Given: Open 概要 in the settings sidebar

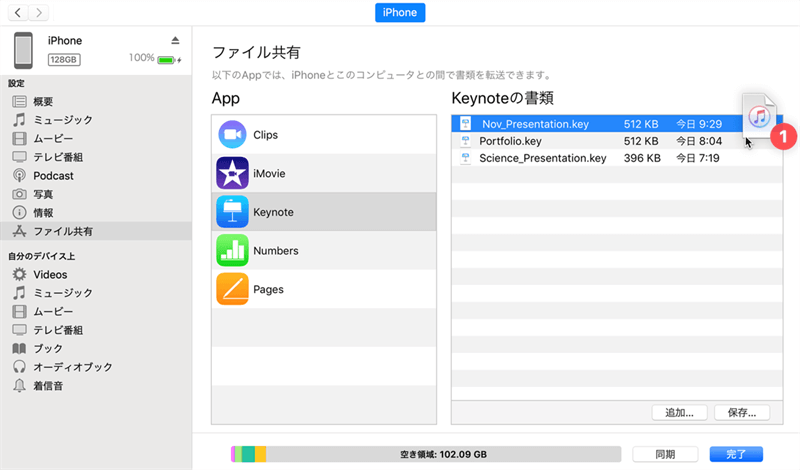Looking at the screenshot, I should pyautogui.click(x=43, y=102).
